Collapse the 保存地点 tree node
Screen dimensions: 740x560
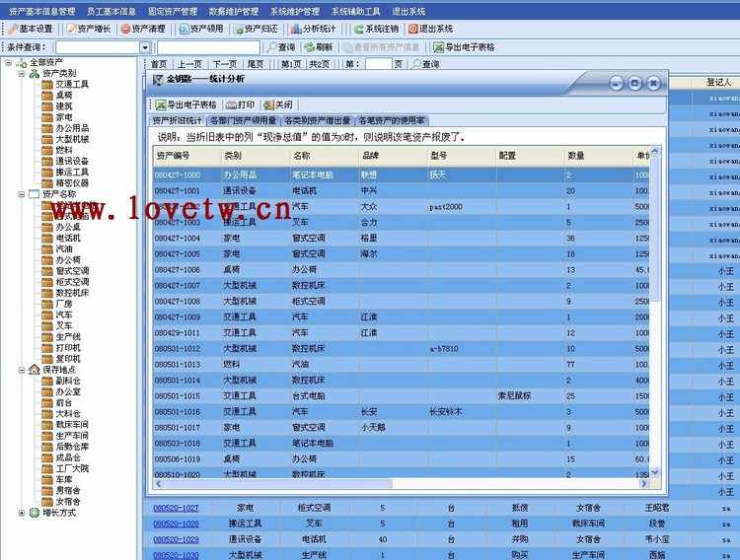click(22, 370)
